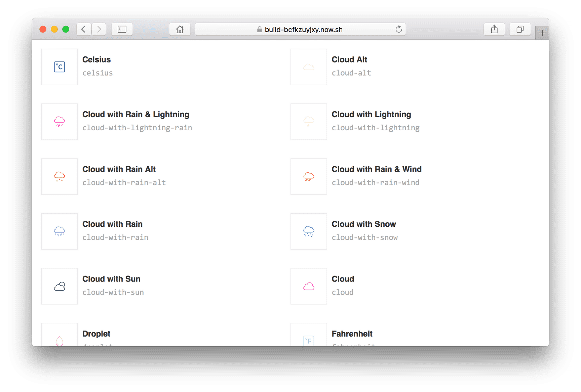The height and width of the screenshot is (392, 581).
Task: Select the Cloud with Sun icon
Action: click(x=59, y=286)
